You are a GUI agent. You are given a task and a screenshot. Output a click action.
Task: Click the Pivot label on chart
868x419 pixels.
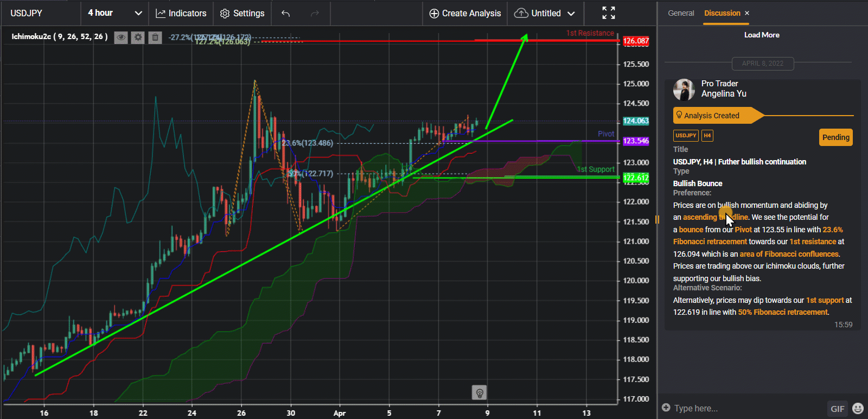pyautogui.click(x=606, y=134)
